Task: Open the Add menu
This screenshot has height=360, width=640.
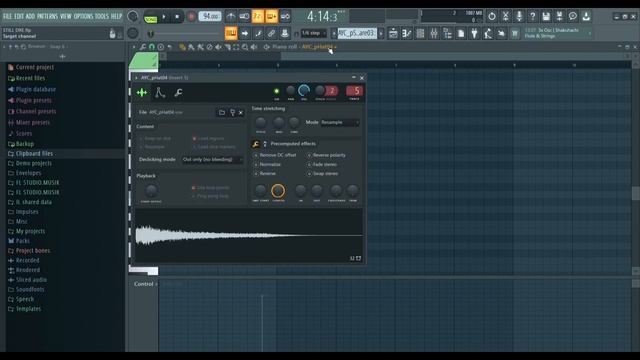Action: pos(30,16)
